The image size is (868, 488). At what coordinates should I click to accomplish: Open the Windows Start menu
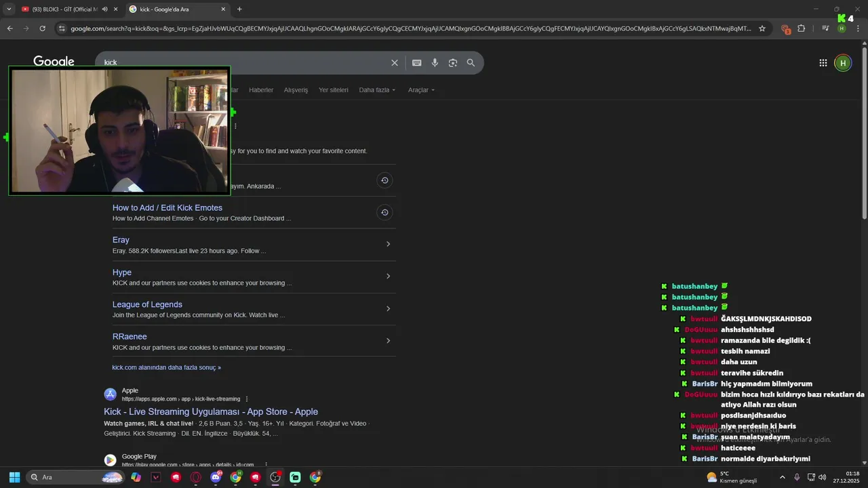[x=14, y=477]
